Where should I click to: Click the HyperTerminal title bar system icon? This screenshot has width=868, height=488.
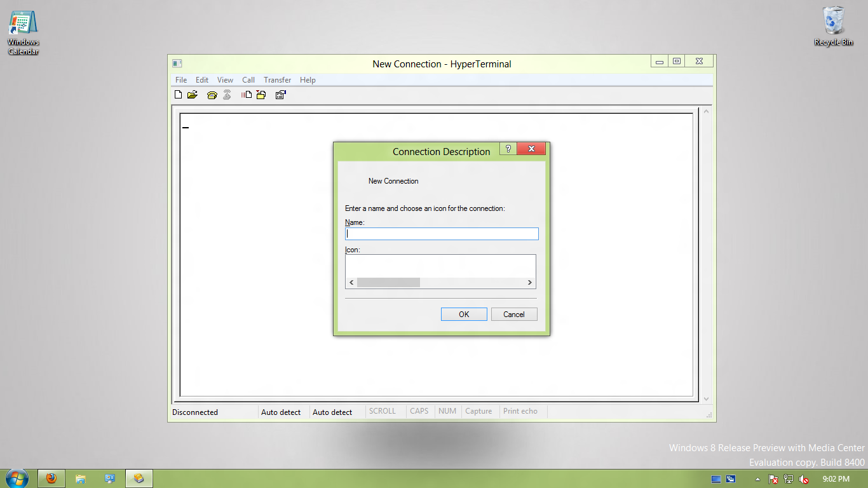pyautogui.click(x=177, y=64)
